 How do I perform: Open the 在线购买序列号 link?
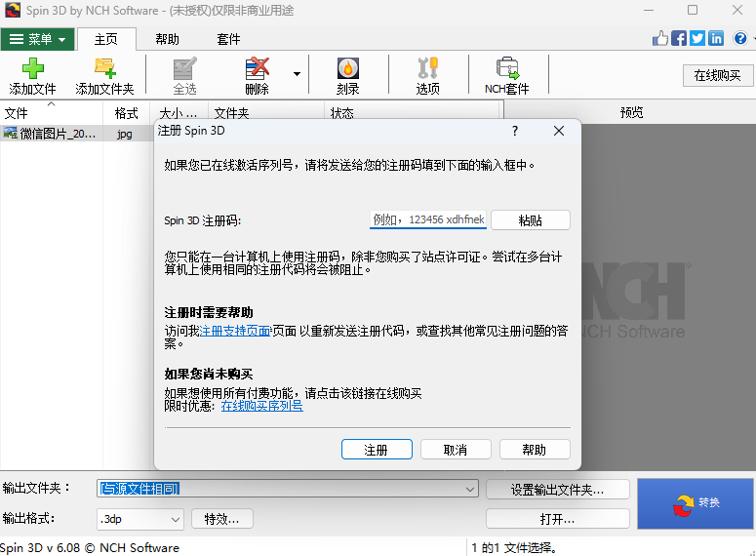click(x=261, y=406)
